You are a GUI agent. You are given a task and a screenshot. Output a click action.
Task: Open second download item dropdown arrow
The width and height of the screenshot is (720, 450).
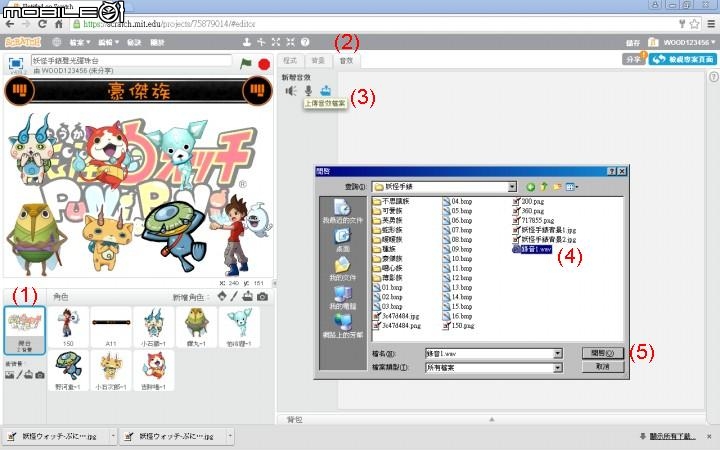[230, 436]
